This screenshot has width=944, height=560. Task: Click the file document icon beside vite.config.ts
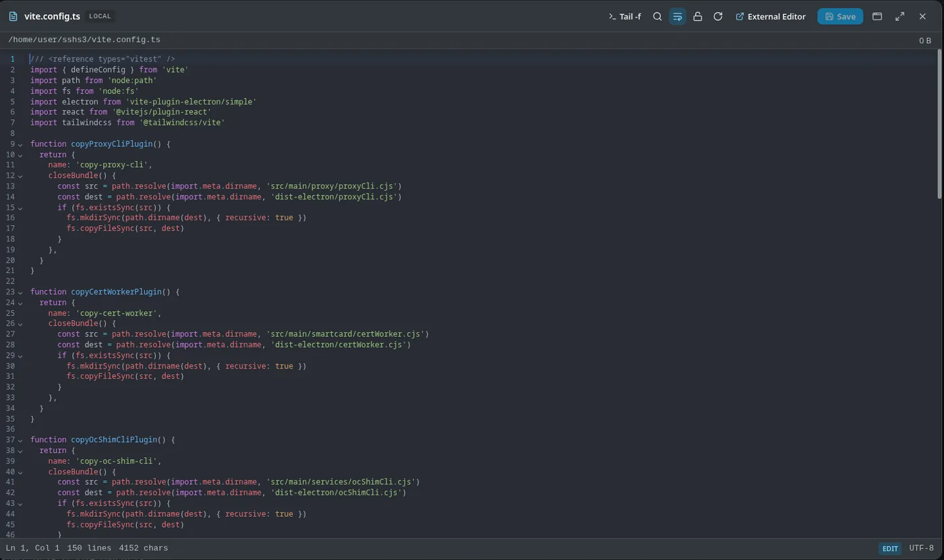point(13,16)
